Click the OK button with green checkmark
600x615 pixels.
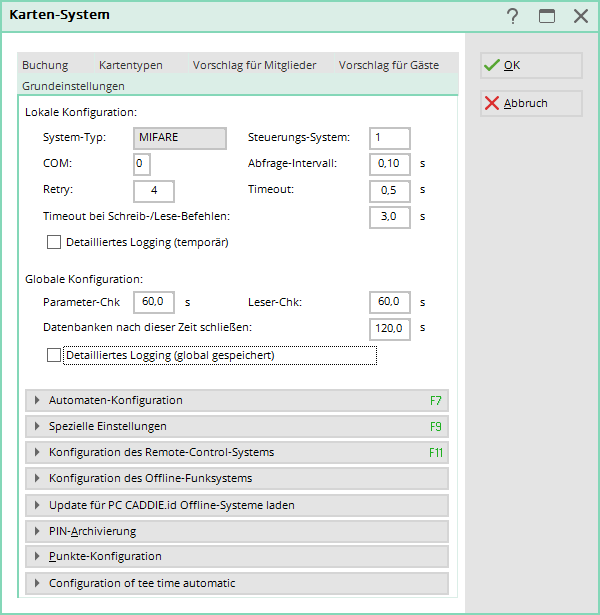click(x=531, y=65)
